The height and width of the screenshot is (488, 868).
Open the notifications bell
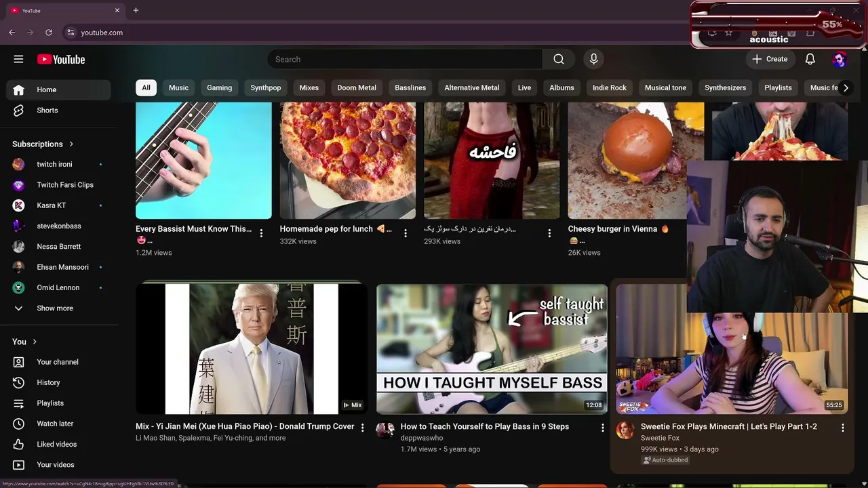[810, 60]
